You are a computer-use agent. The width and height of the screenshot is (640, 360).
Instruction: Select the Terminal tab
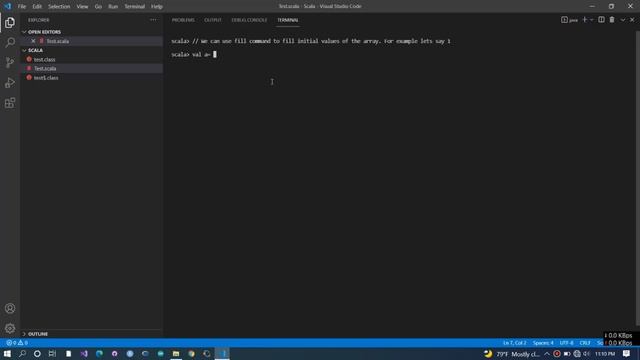pos(287,20)
